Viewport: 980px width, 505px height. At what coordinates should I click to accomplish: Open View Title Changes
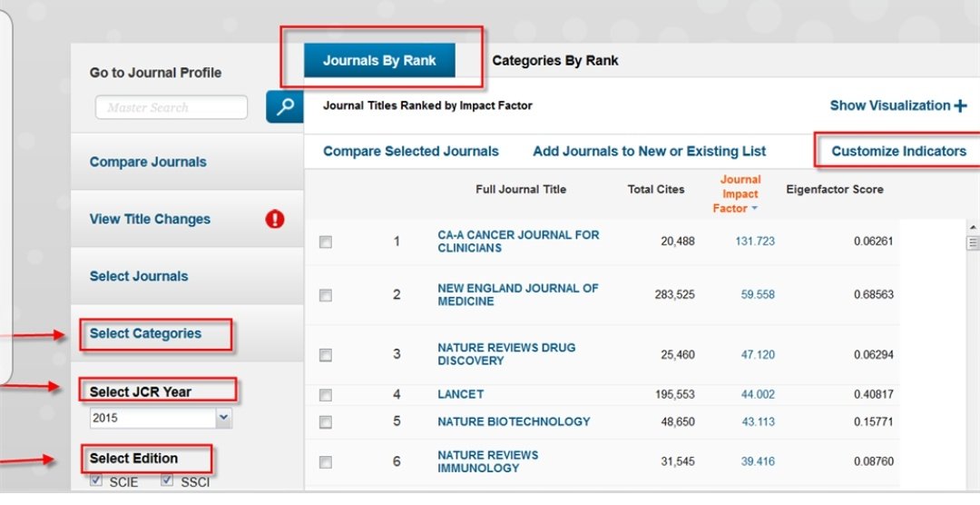[x=150, y=219]
